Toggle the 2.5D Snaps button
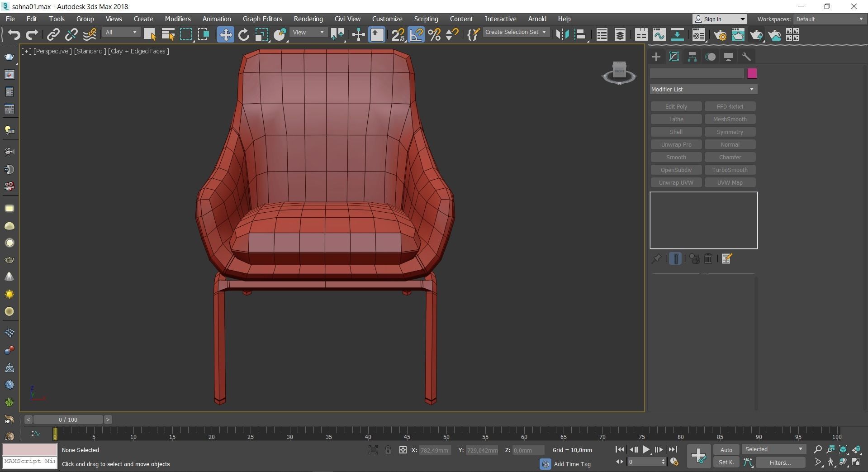The image size is (868, 472). [x=398, y=35]
